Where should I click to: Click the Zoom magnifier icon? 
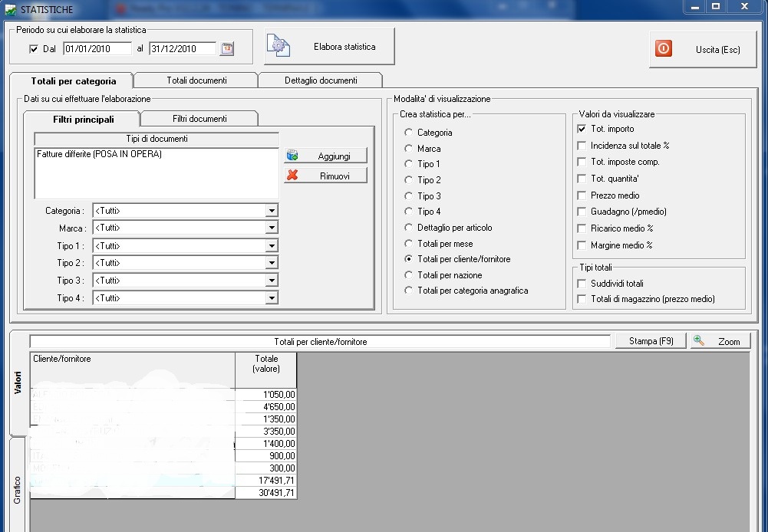(x=699, y=340)
